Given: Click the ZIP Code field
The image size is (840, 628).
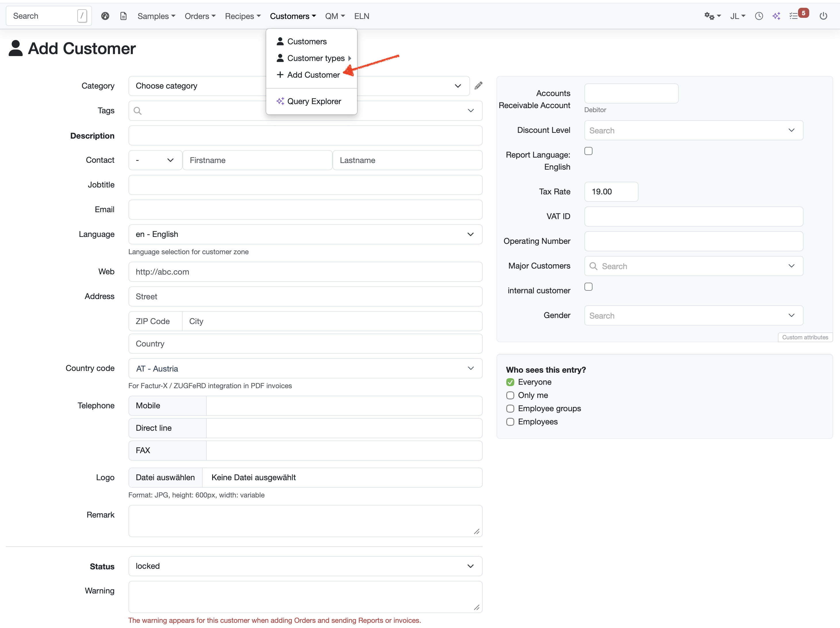Looking at the screenshot, I should pos(155,321).
